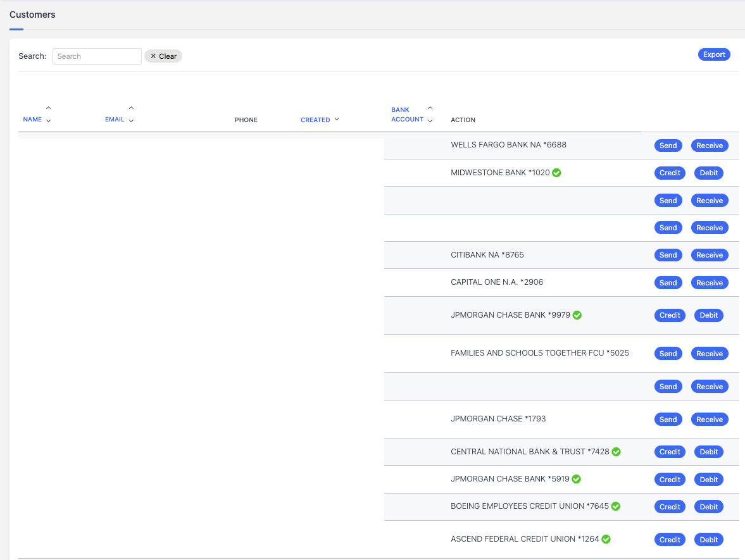Send to CITIBANK NA *8765 customer
This screenshot has width=745, height=560.
tap(668, 255)
